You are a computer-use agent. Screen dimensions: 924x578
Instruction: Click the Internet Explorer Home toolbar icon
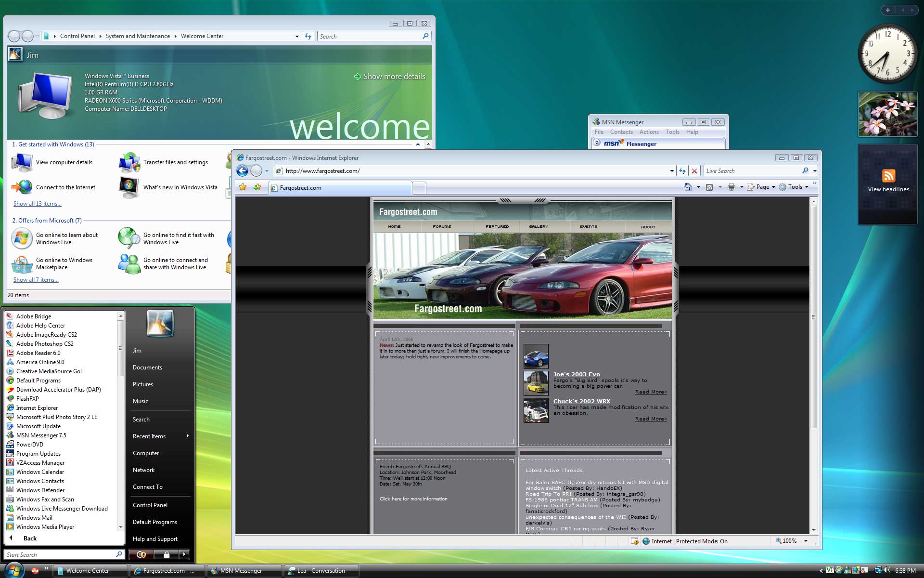(688, 187)
